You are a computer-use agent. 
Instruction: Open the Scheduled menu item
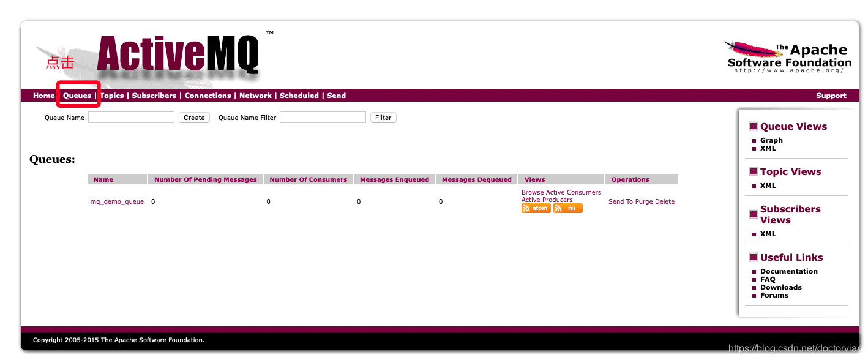click(x=299, y=96)
